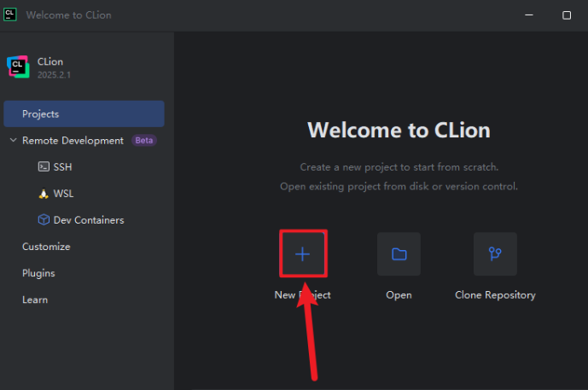Click the CLion version text 2025.2.1
This screenshot has width=588, height=390.
(x=54, y=74)
